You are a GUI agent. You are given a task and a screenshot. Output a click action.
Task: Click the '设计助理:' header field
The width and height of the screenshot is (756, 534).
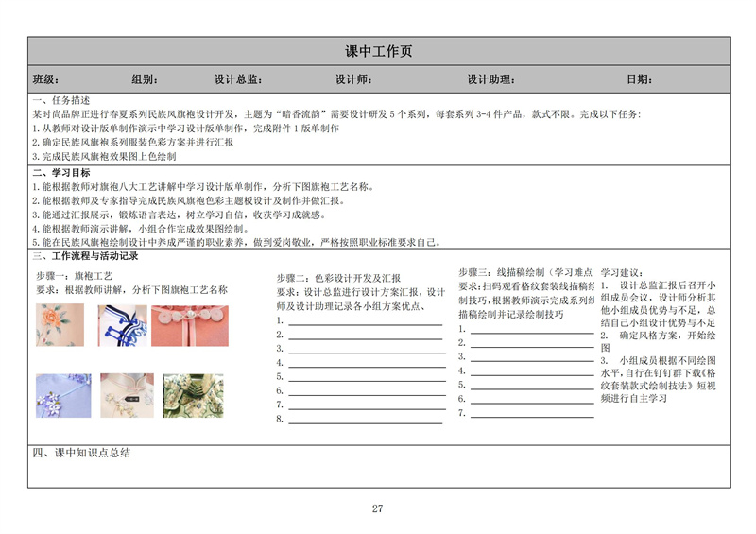click(490, 79)
